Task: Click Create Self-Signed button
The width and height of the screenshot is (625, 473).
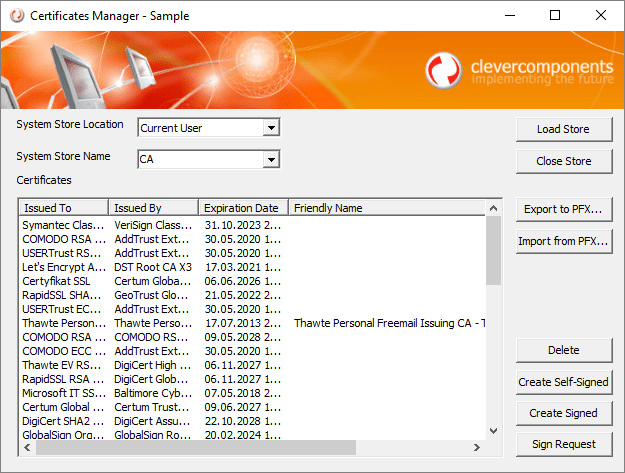Action: point(564,382)
